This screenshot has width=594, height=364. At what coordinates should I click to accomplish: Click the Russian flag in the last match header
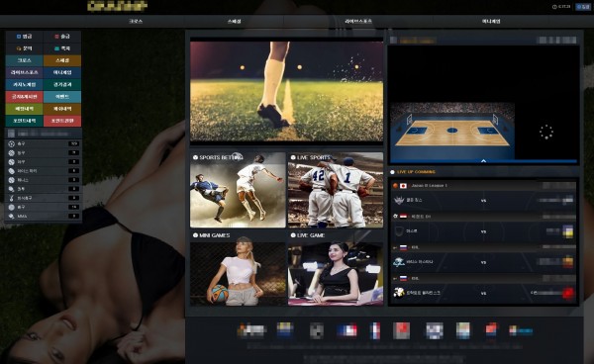click(x=404, y=279)
